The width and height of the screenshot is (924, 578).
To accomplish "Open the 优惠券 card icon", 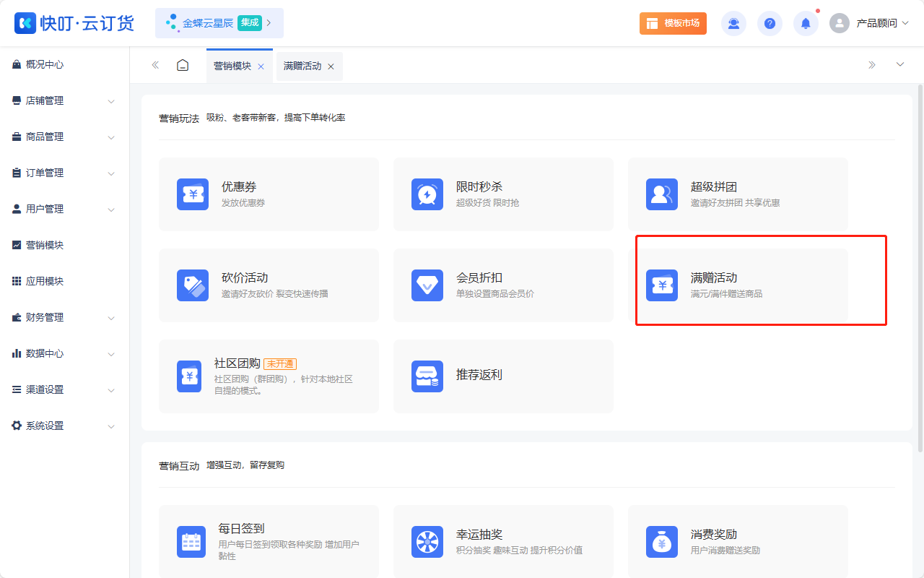I will click(193, 194).
